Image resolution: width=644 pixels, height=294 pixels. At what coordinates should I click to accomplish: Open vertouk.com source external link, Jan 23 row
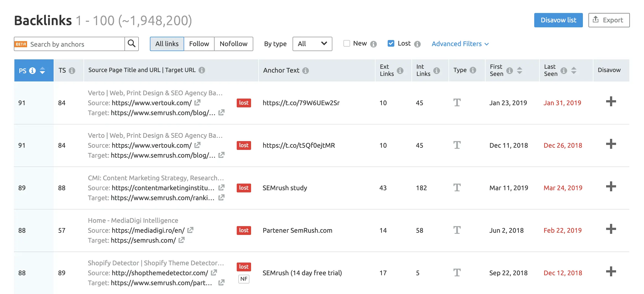click(x=197, y=102)
